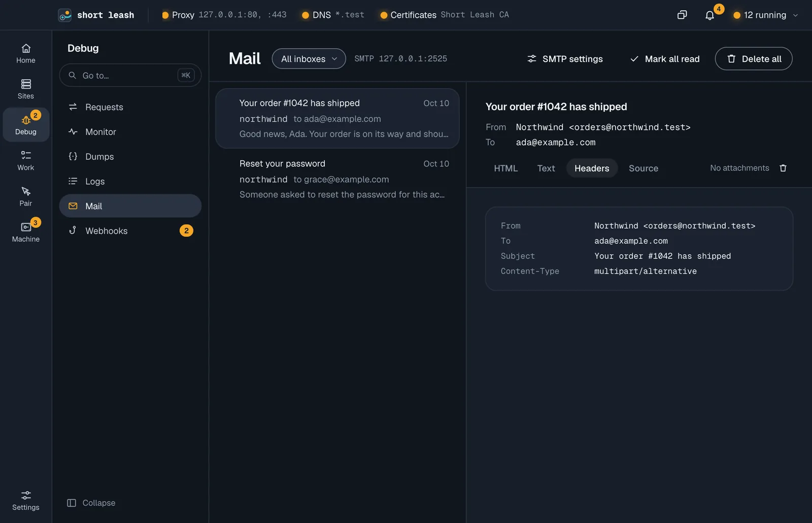Go to Requests in Debug menu
Image resolution: width=812 pixels, height=523 pixels.
click(x=130, y=107)
